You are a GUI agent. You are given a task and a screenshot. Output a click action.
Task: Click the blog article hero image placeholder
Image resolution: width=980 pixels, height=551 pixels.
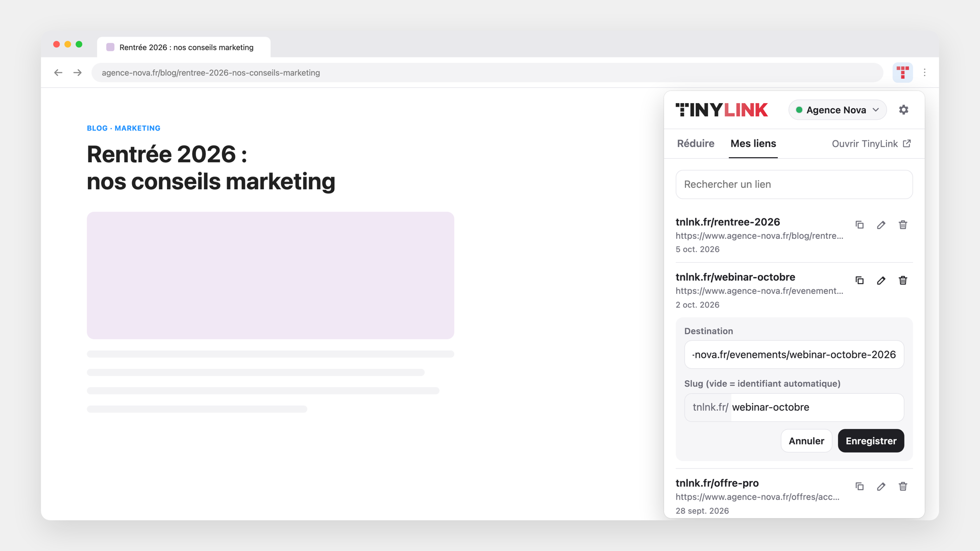271,275
